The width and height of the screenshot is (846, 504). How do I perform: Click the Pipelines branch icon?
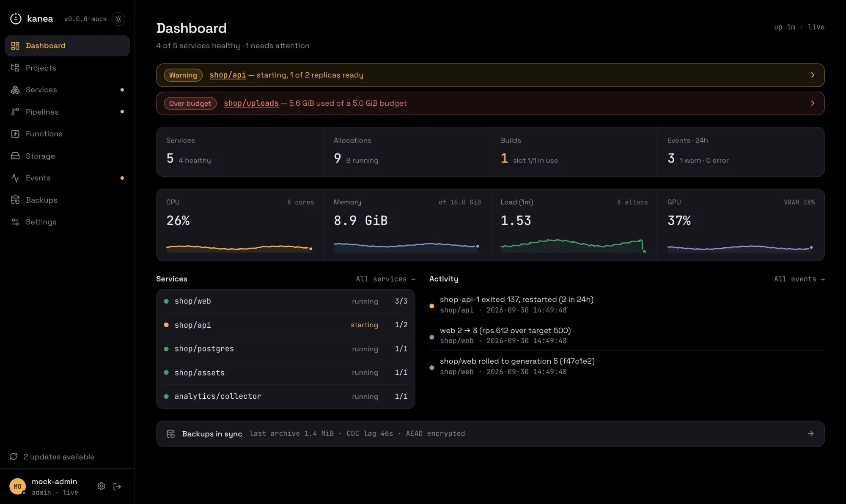click(15, 112)
